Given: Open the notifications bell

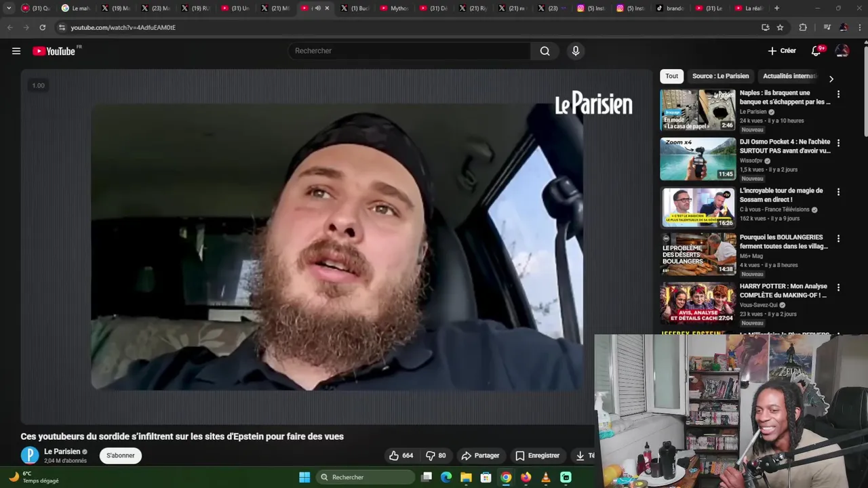Looking at the screenshot, I should 816,51.
